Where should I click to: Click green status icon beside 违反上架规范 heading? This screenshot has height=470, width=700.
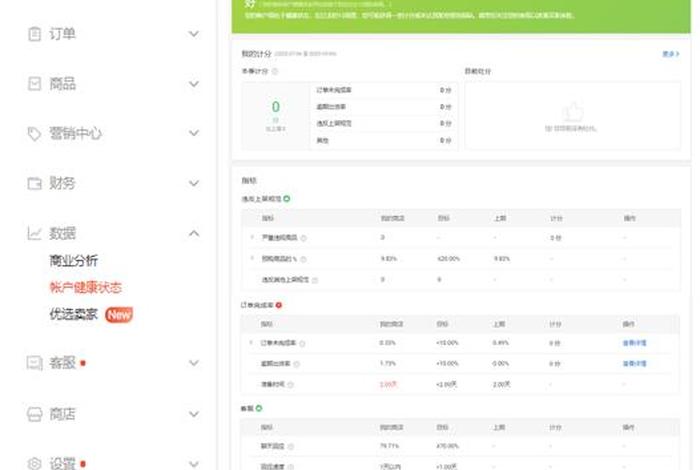[x=287, y=199]
